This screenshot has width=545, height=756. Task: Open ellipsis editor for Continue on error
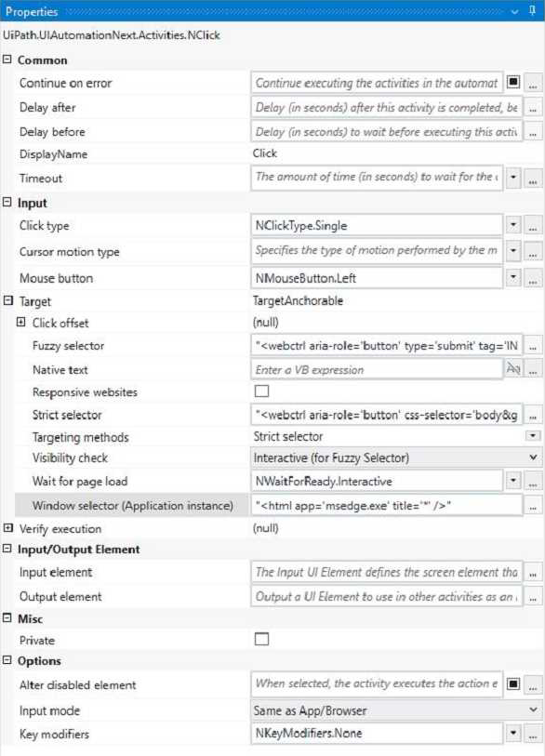click(533, 83)
